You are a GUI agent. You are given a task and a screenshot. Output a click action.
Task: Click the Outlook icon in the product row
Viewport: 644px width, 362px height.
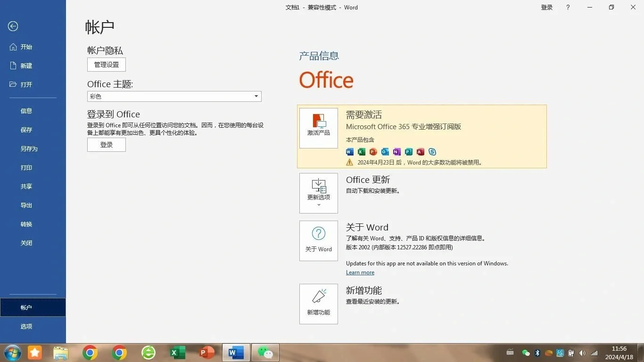pos(385,152)
